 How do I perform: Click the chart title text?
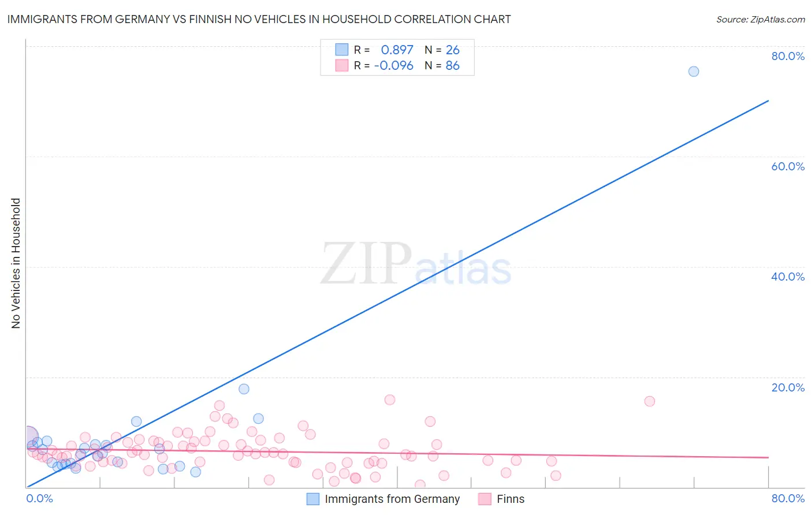pos(259,19)
